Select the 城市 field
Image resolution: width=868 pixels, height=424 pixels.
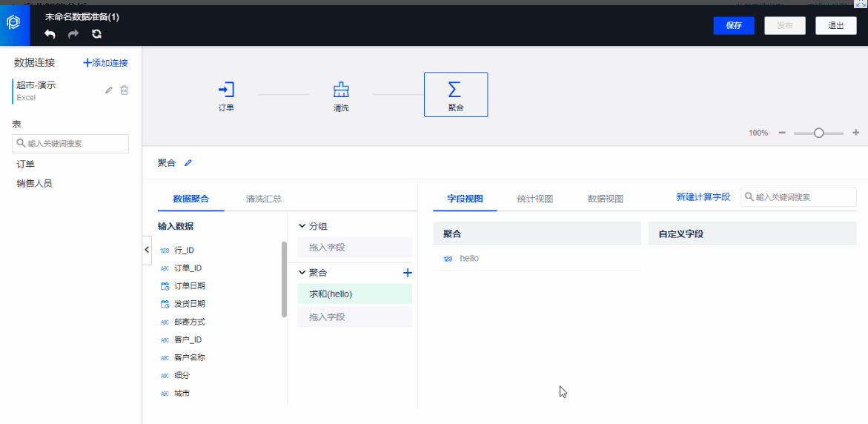point(182,394)
